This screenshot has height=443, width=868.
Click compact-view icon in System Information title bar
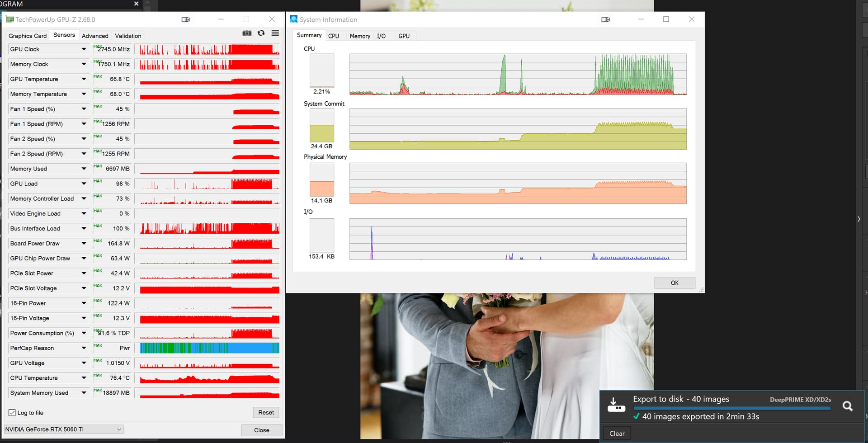click(x=606, y=19)
